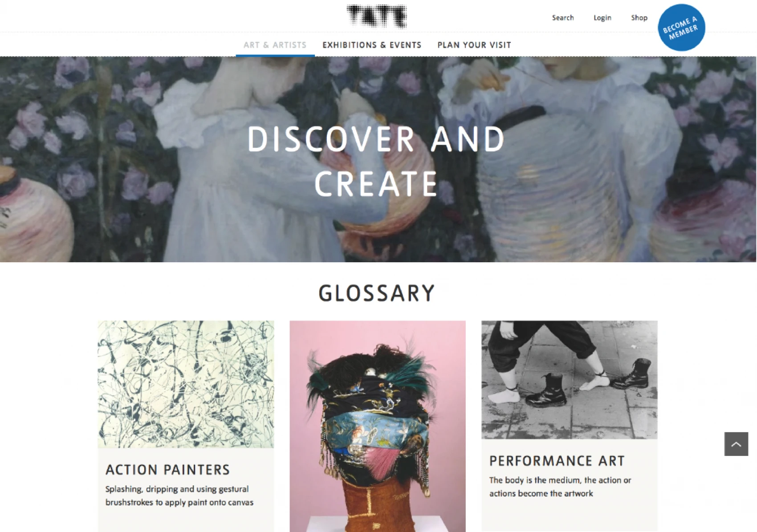
Task: Click the Performance Art description text
Action: (560, 487)
